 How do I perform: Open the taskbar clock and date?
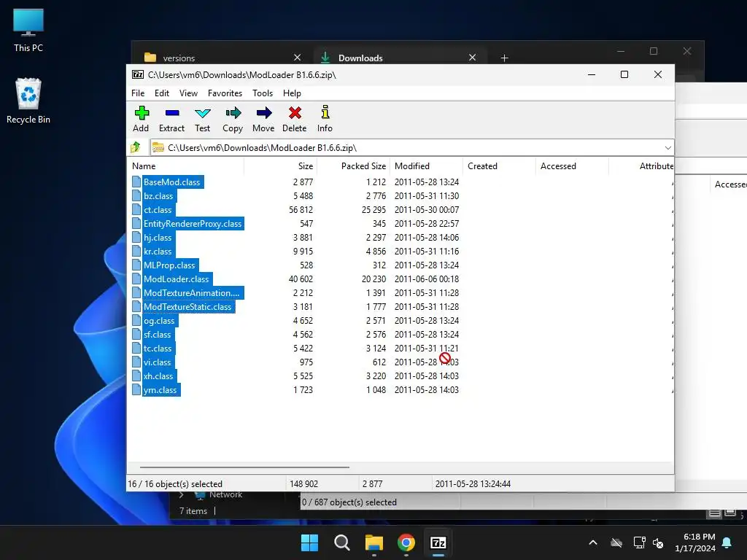point(695,542)
